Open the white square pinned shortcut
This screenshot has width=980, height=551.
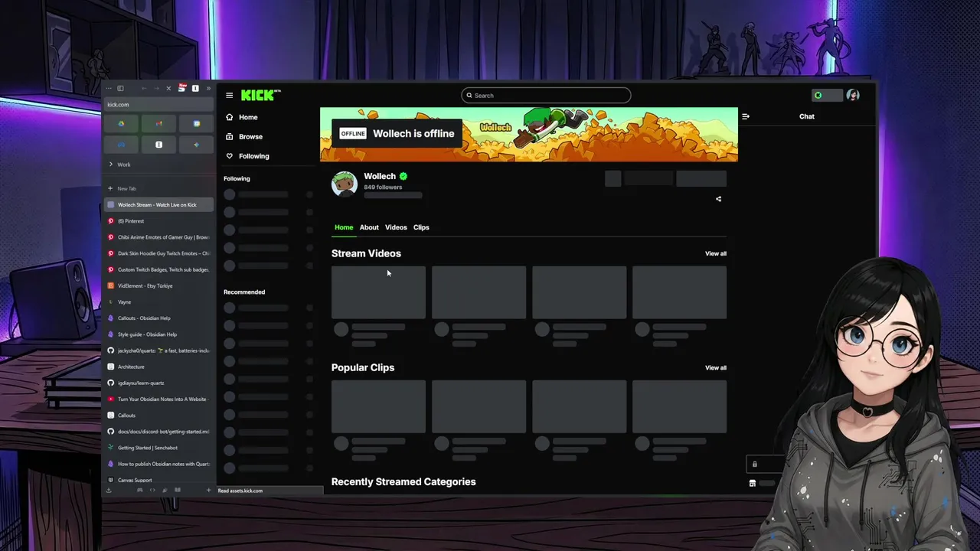point(158,145)
